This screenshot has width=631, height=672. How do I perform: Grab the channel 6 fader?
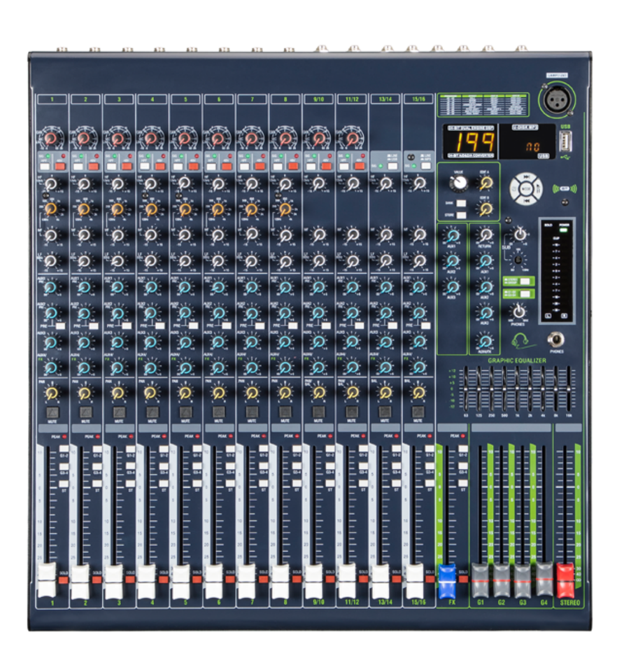213,582
